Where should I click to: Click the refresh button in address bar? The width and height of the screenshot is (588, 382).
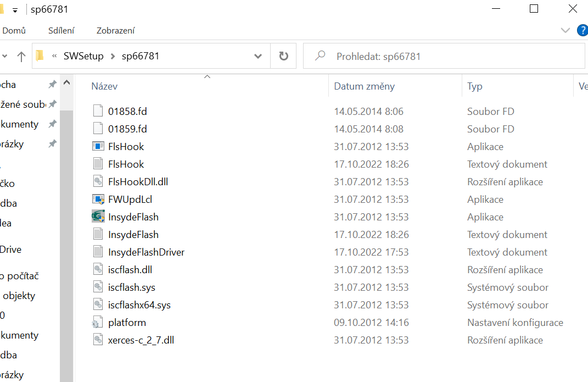(x=283, y=56)
